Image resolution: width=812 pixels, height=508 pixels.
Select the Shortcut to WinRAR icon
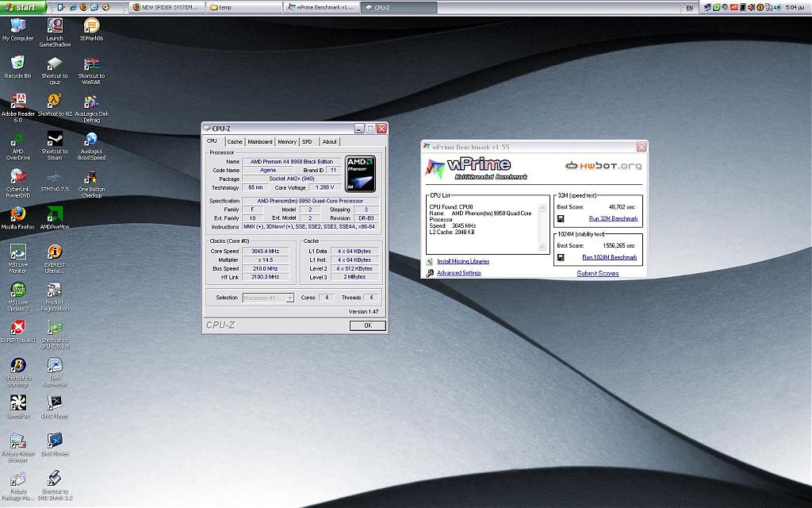92,70
